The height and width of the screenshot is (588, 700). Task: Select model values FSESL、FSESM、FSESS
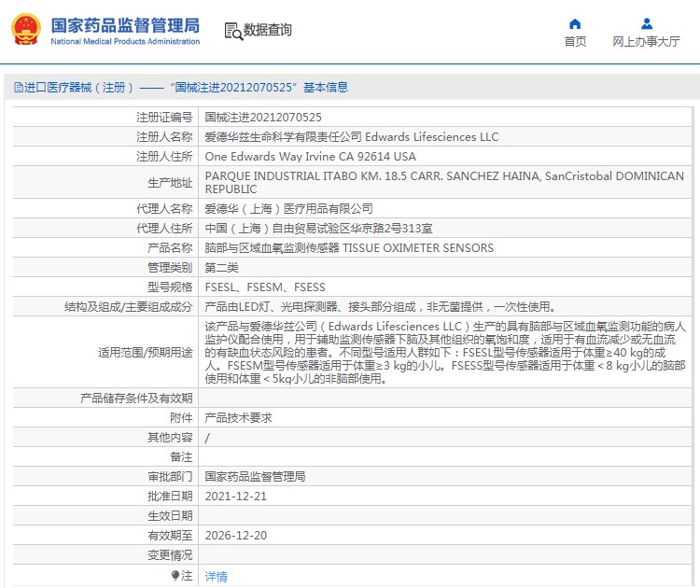coord(265,287)
